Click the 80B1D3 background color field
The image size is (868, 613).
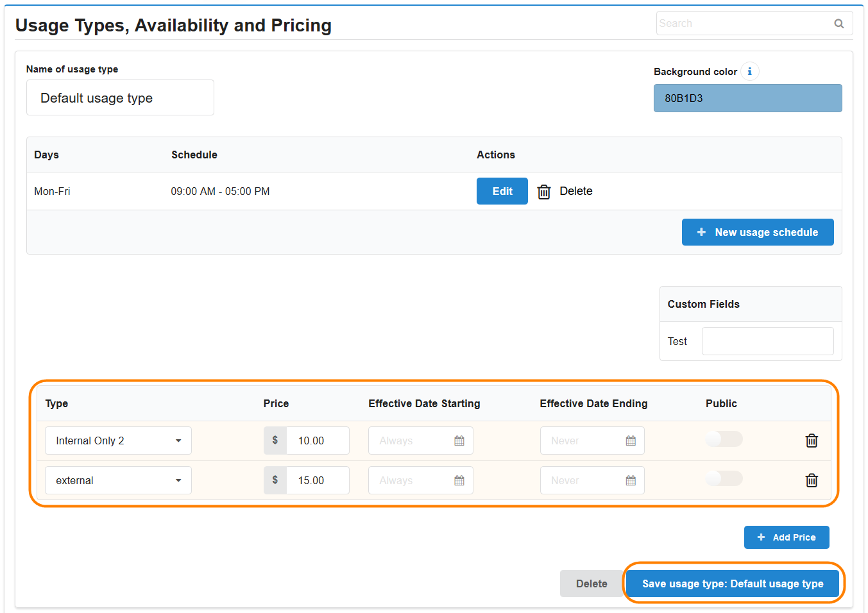click(x=747, y=98)
